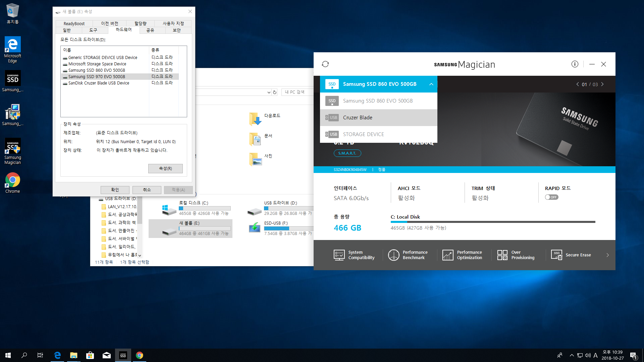Click the C: Local Disk capacity bar
The height and width of the screenshot is (362, 644).
[493, 222]
